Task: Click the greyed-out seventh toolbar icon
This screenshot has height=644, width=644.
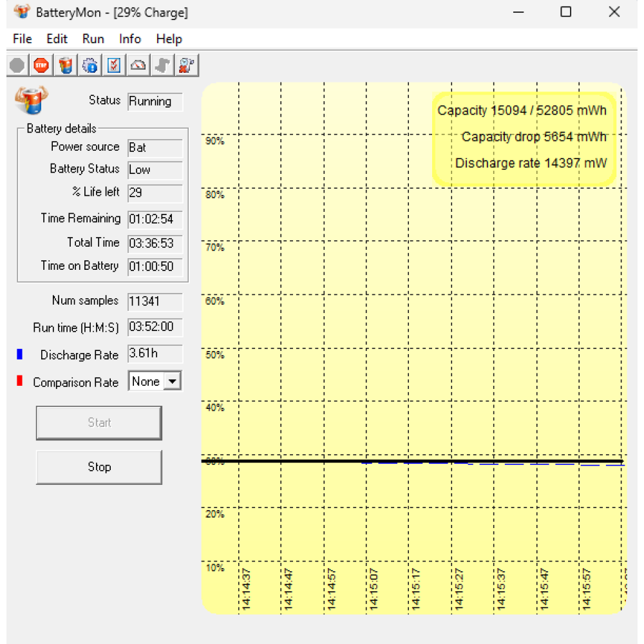Action: point(163,65)
